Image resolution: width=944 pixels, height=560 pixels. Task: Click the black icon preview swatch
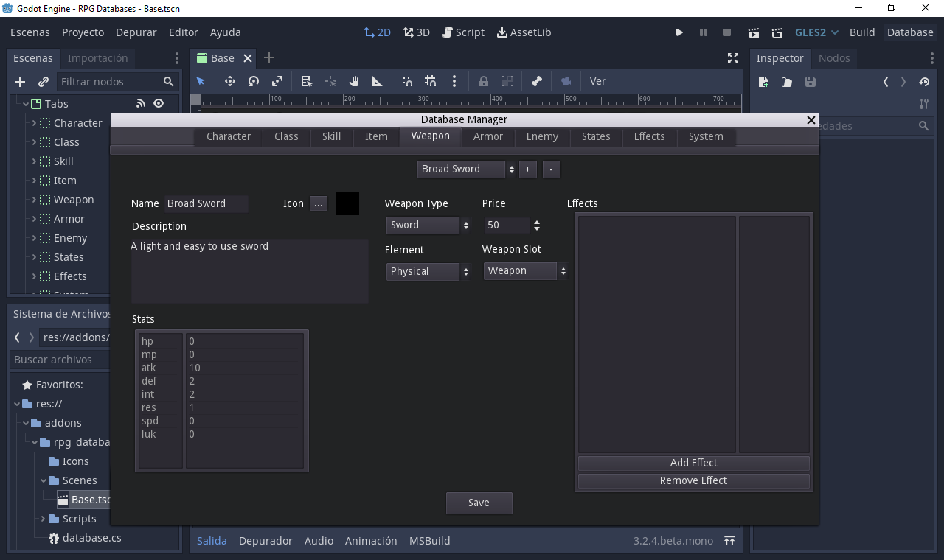tap(347, 203)
